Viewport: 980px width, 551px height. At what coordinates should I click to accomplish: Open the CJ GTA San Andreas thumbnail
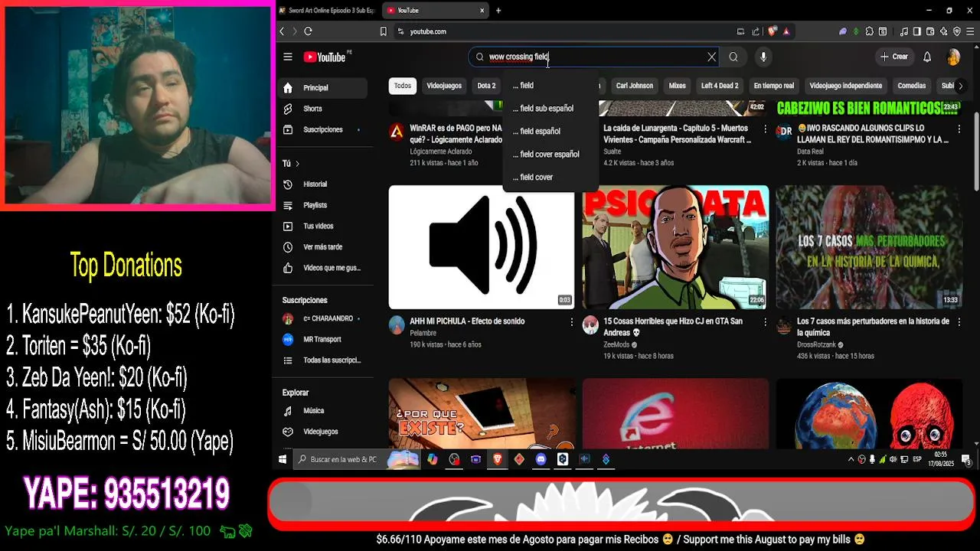pyautogui.click(x=675, y=246)
